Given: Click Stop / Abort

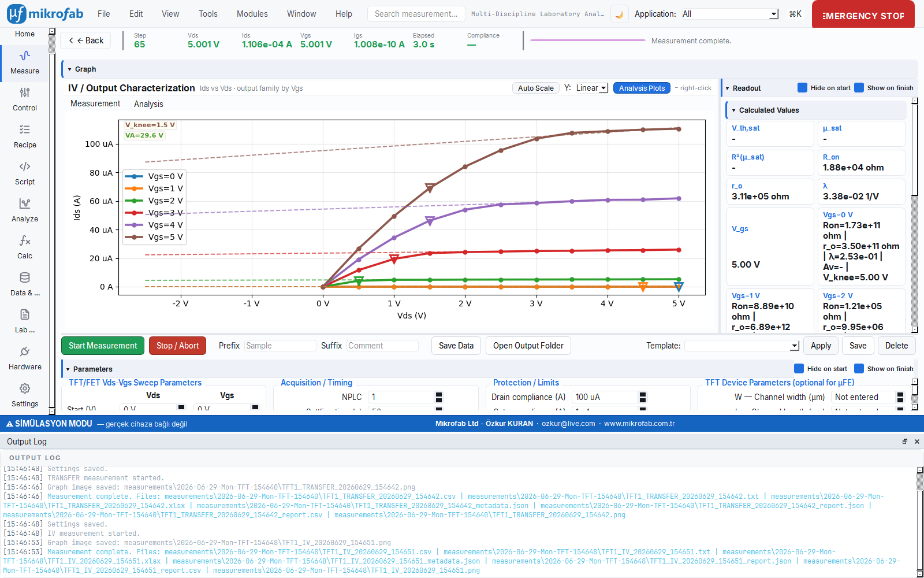Looking at the screenshot, I should click(x=177, y=346).
